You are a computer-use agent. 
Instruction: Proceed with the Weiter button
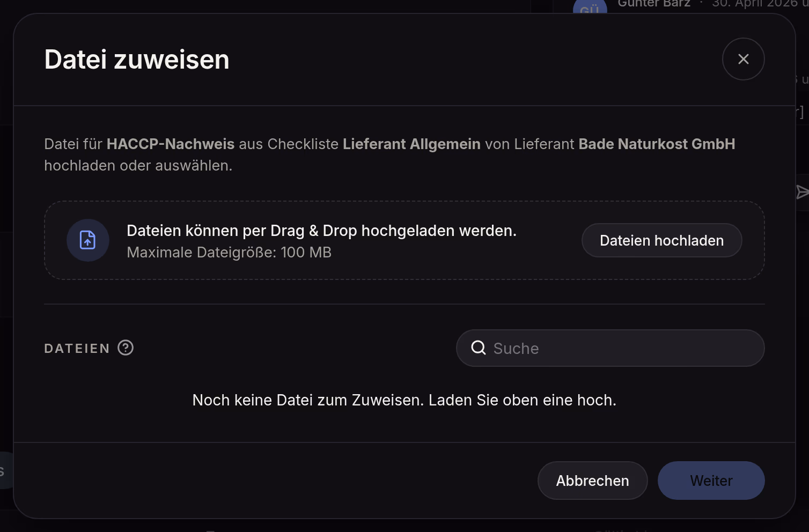coord(711,481)
